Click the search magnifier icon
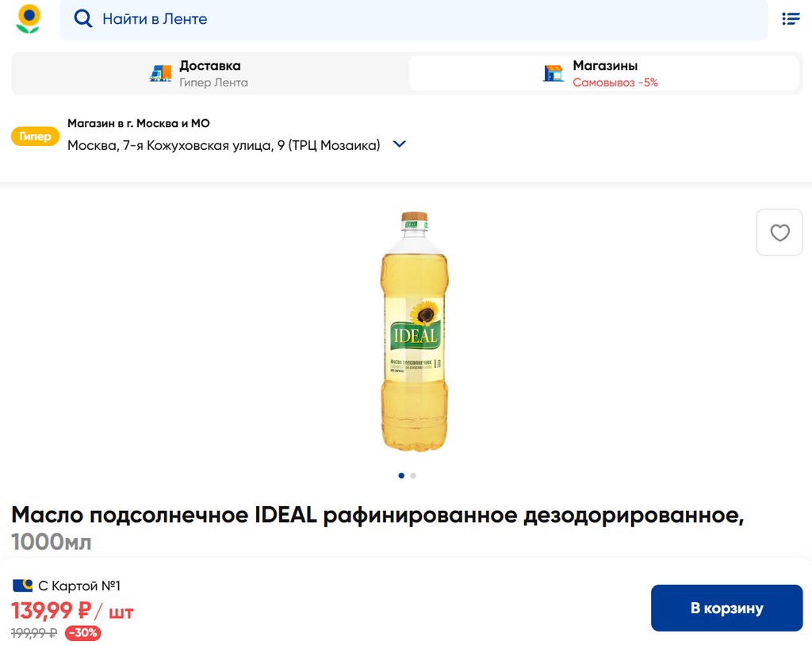 tap(82, 19)
